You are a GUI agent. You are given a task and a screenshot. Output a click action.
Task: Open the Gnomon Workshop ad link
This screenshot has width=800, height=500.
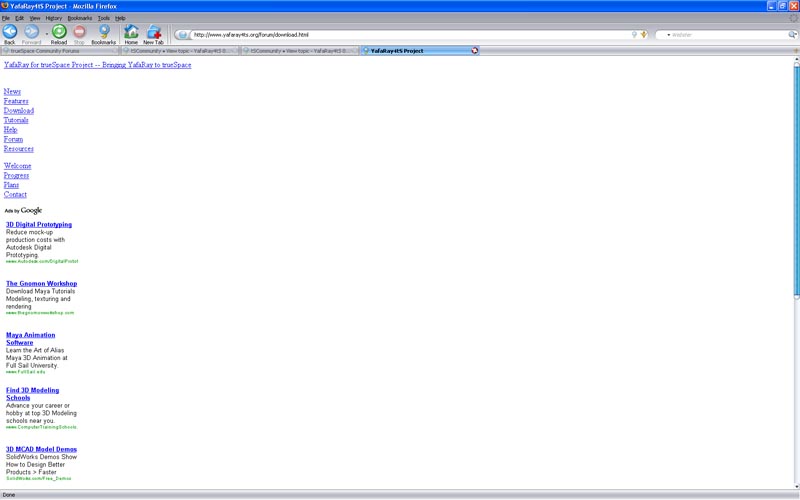pyautogui.click(x=41, y=283)
